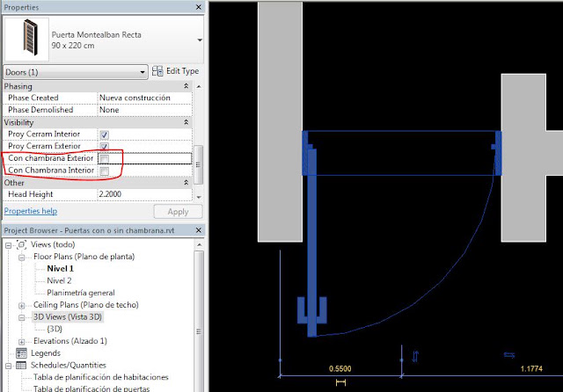Collapse the Schedules/Quantities node
The image size is (563, 392).
point(8,367)
